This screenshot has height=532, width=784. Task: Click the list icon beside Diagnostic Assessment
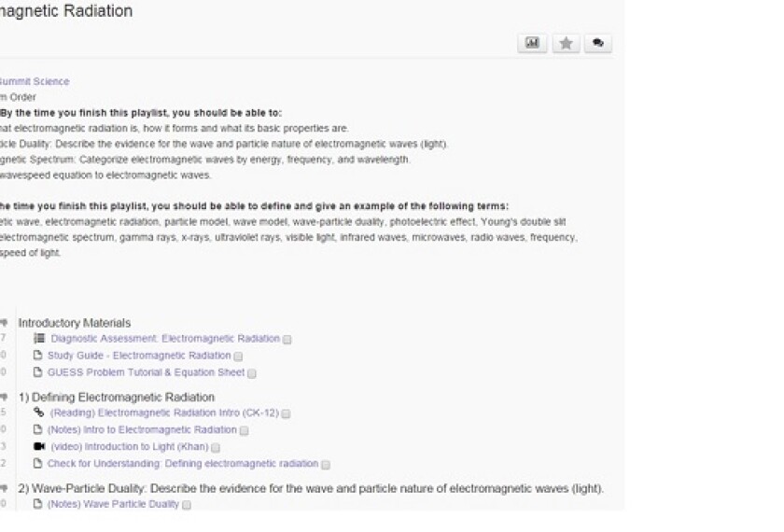click(38, 339)
